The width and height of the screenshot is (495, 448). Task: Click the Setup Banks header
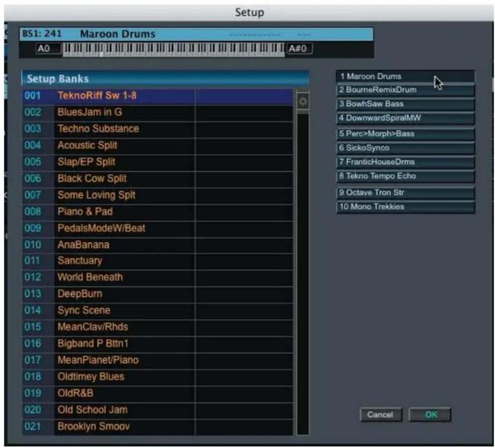point(165,79)
